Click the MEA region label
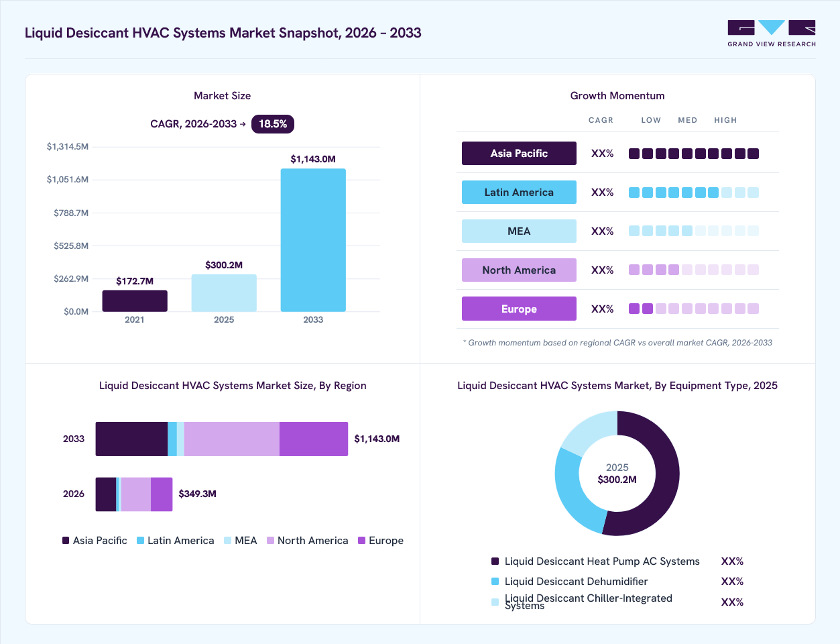The height and width of the screenshot is (644, 840). point(519,231)
